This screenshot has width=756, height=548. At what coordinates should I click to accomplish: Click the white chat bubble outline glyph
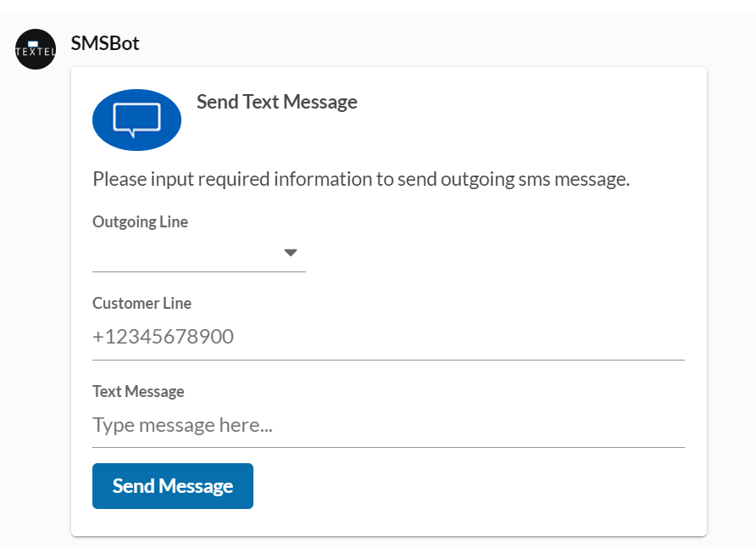136,120
